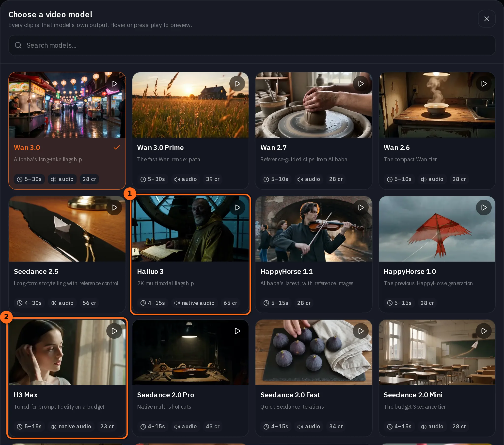Click the Search models input field
504x445 pixels.
[x=252, y=45]
